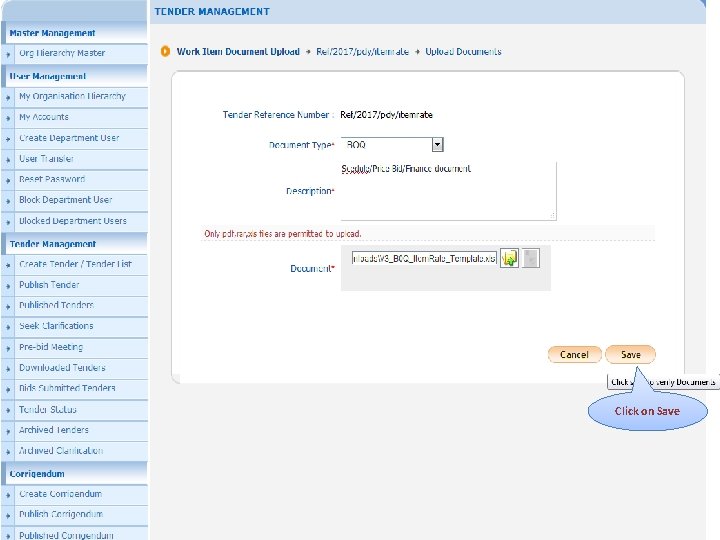The height and width of the screenshot is (540, 720).
Task: Click arrow icon beside My Organisation Hierarchy
Action: coord(8,98)
